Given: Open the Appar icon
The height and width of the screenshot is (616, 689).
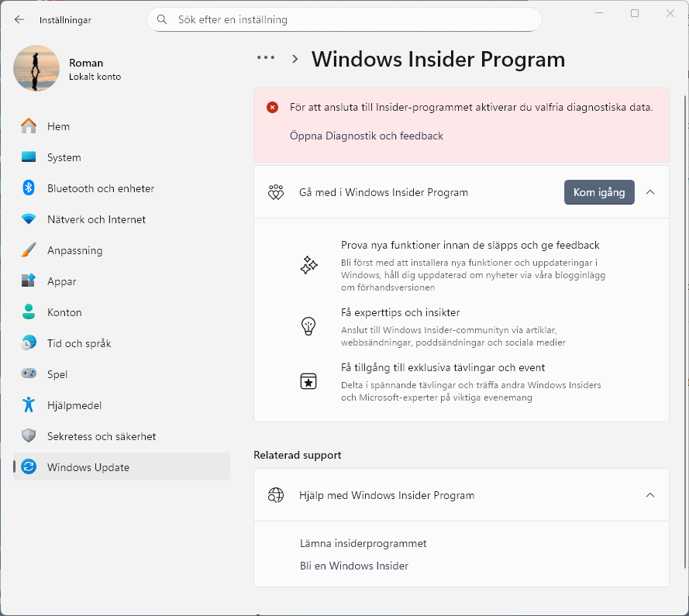Looking at the screenshot, I should [29, 280].
